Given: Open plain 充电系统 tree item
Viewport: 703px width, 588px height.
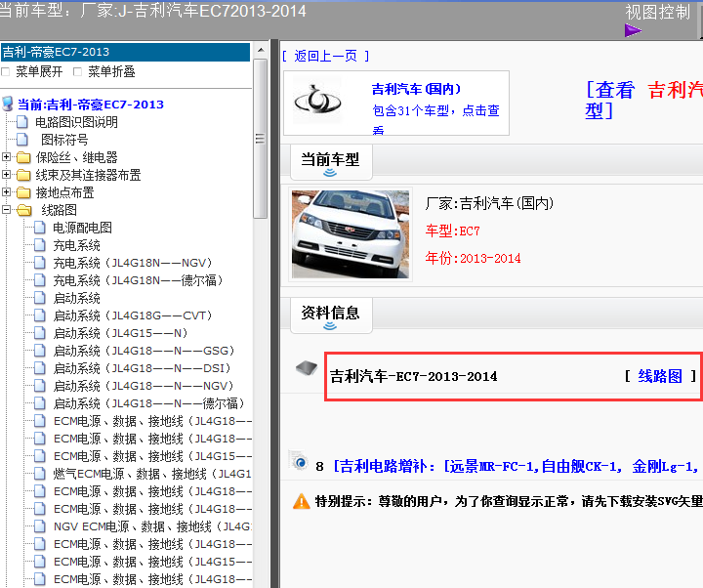Looking at the screenshot, I should pyautogui.click(x=77, y=245).
